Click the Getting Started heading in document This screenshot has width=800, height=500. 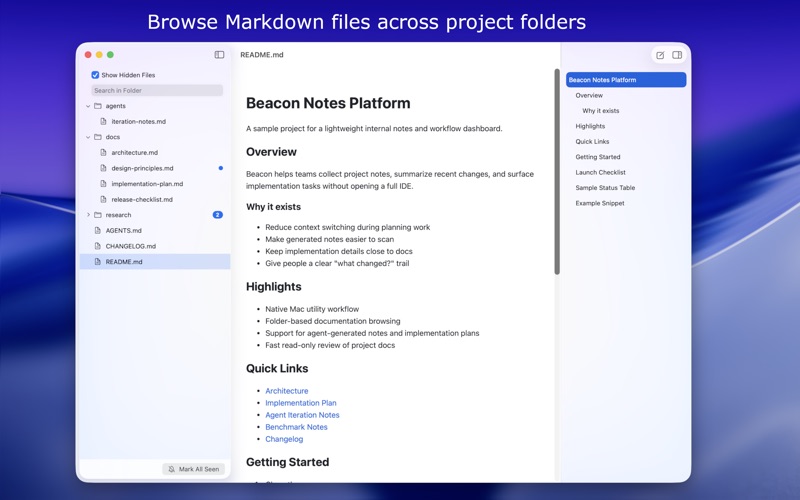[287, 462]
